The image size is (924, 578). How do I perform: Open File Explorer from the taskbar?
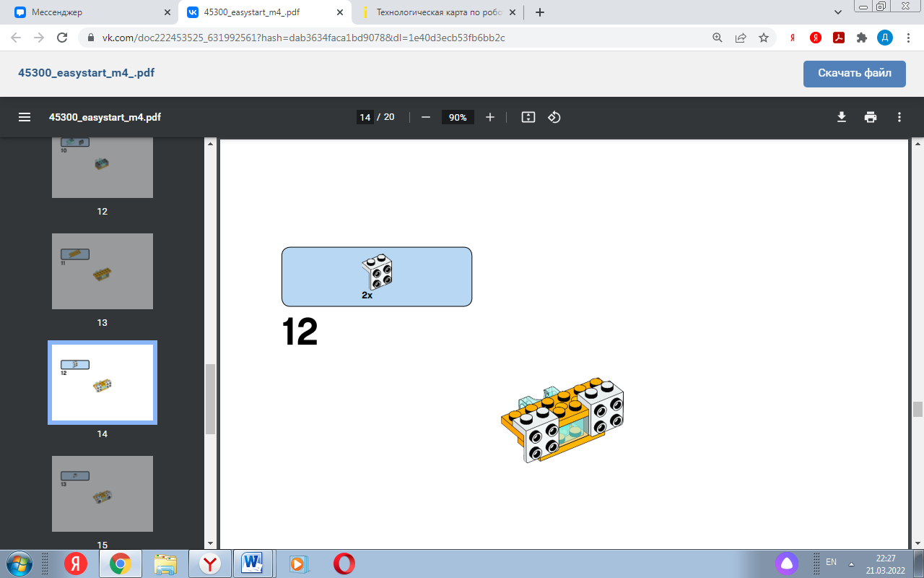(165, 564)
